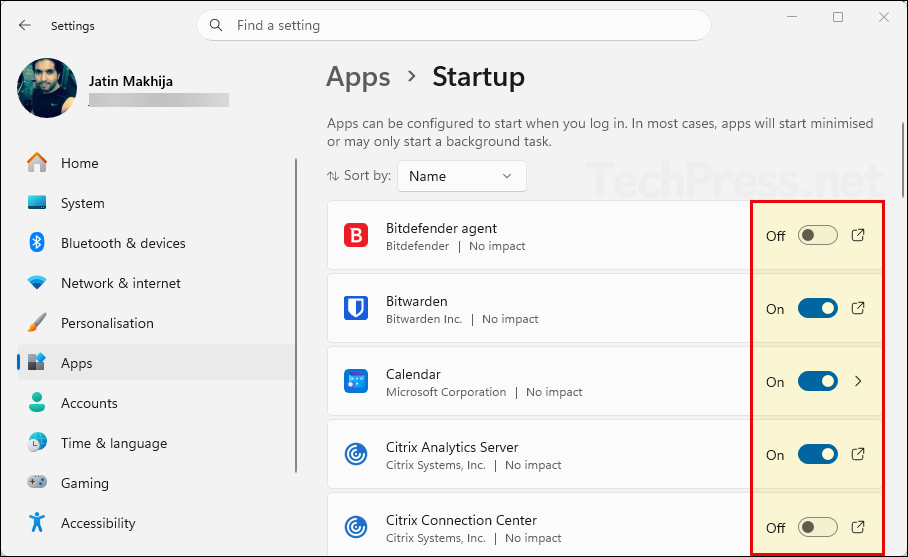Click the search magnifier icon
This screenshot has width=908, height=557.
click(x=216, y=25)
